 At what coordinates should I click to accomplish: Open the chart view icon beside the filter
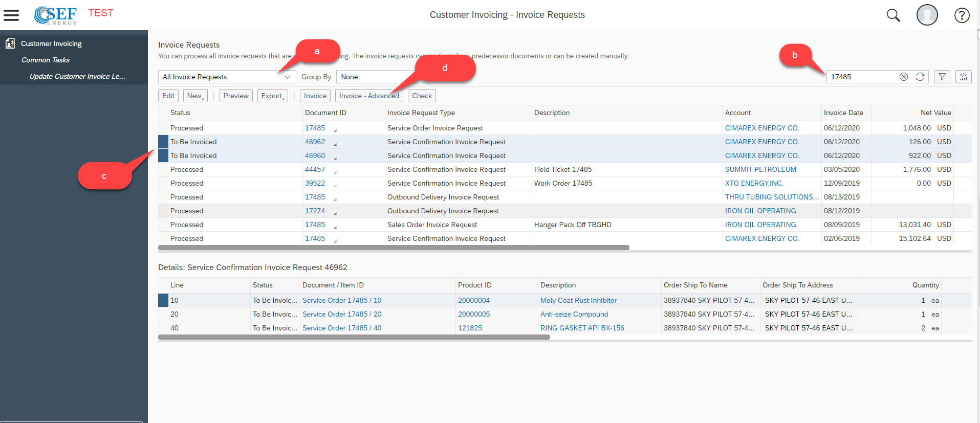click(964, 77)
